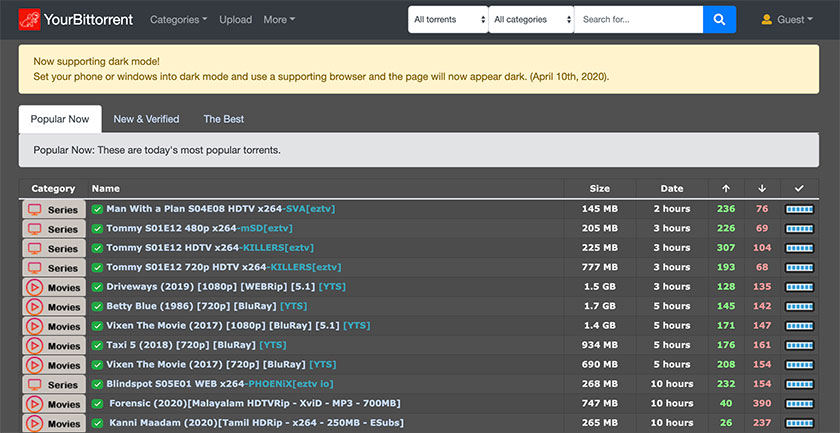Click the Guest user profile icon
840x433 pixels.
(767, 19)
